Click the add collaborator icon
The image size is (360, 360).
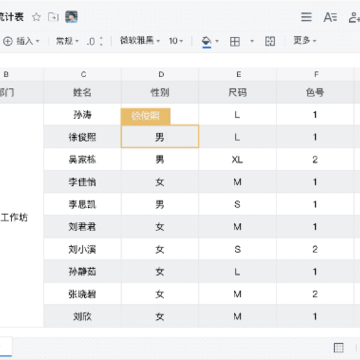pos(354,17)
